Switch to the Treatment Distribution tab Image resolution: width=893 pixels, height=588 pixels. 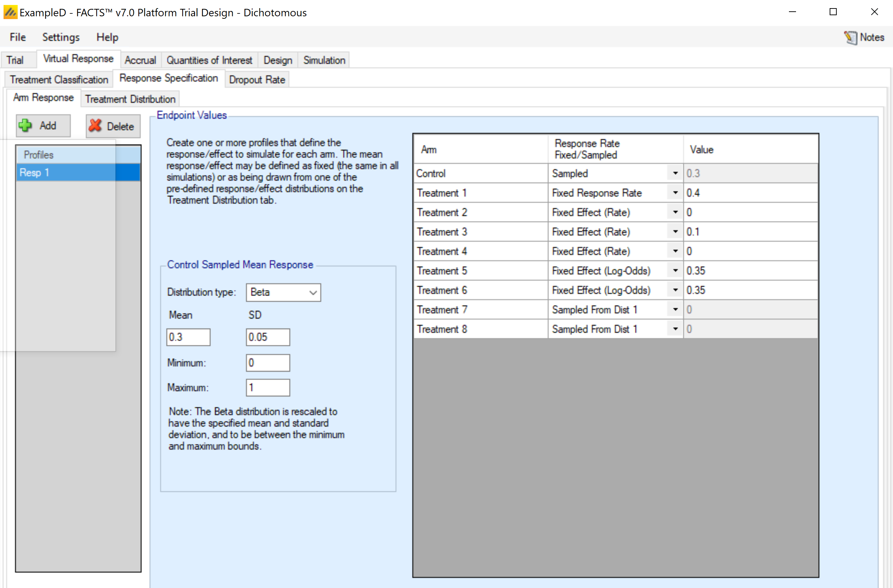(x=130, y=99)
